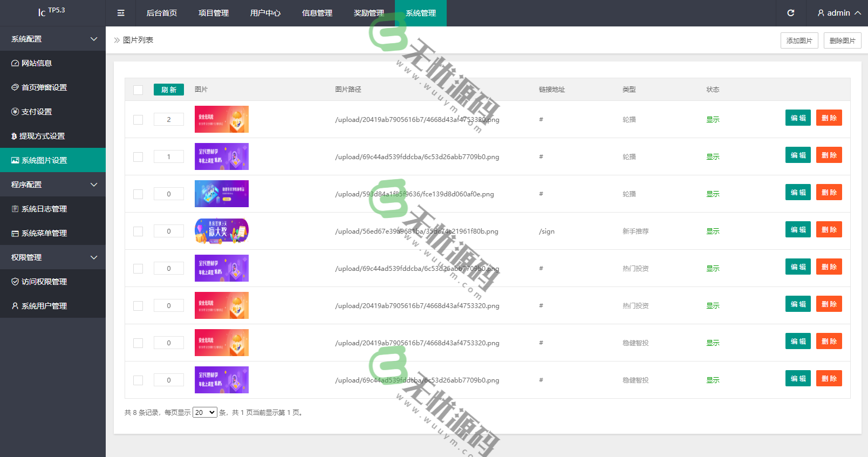Switch to the 用户中心 top tab
Viewport: 868px width, 457px height.
tap(265, 13)
